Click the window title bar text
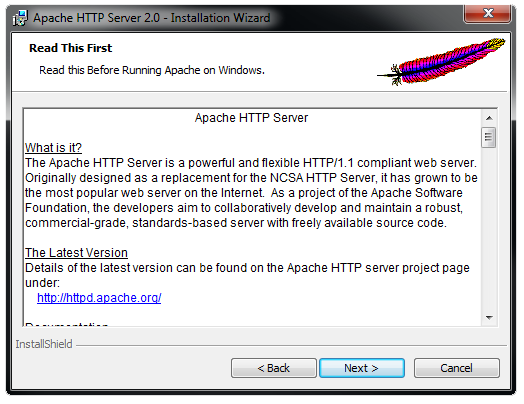The image size is (524, 404). (152, 18)
